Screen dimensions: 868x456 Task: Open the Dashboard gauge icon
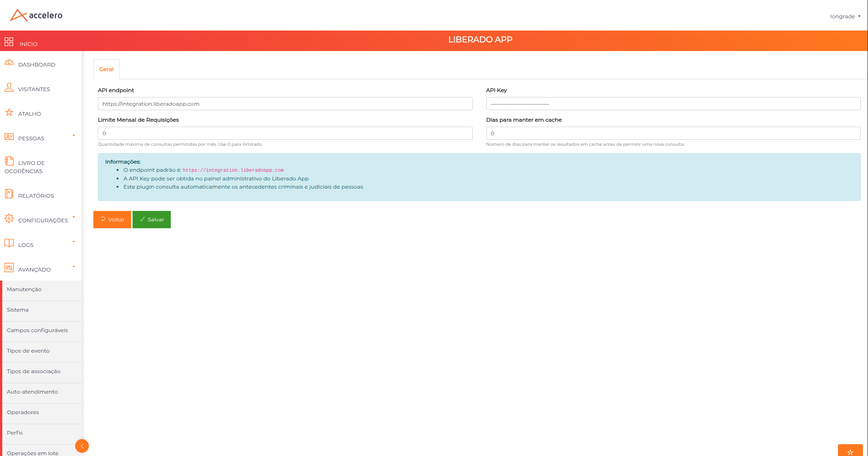9,62
